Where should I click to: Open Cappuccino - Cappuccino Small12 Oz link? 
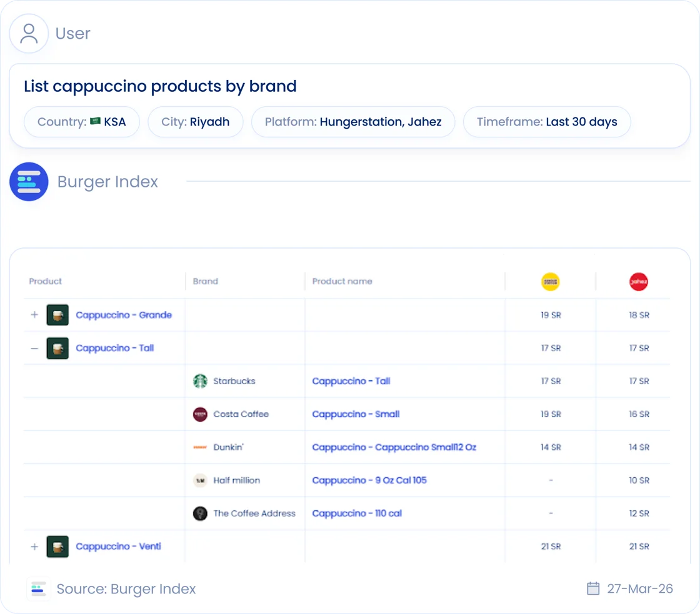(394, 447)
